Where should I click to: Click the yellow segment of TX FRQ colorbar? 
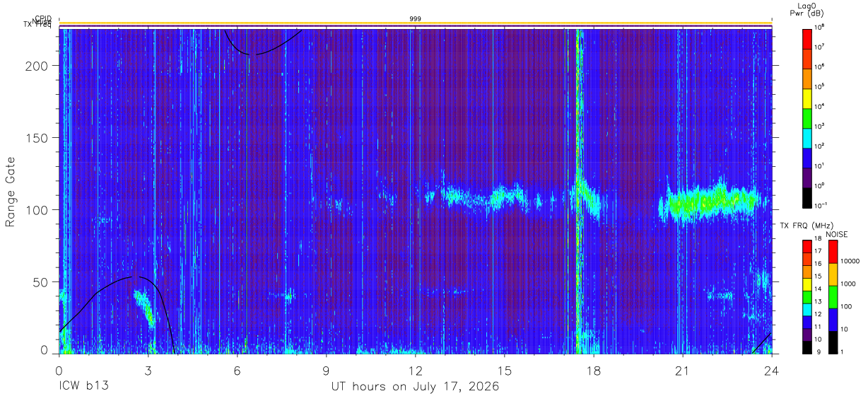[807, 284]
